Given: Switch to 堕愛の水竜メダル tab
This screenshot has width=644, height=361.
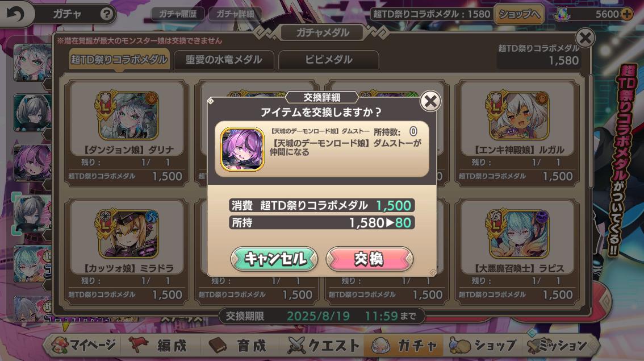Looking at the screenshot, I should click(224, 60).
